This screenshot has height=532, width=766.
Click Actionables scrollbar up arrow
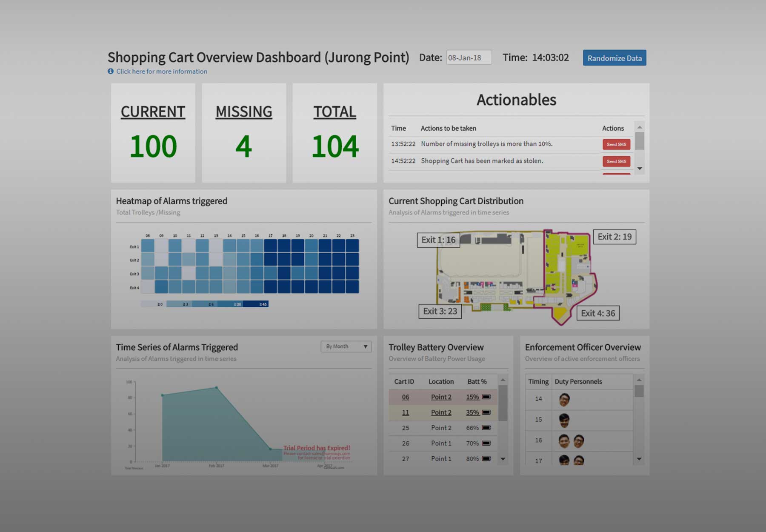tap(640, 127)
